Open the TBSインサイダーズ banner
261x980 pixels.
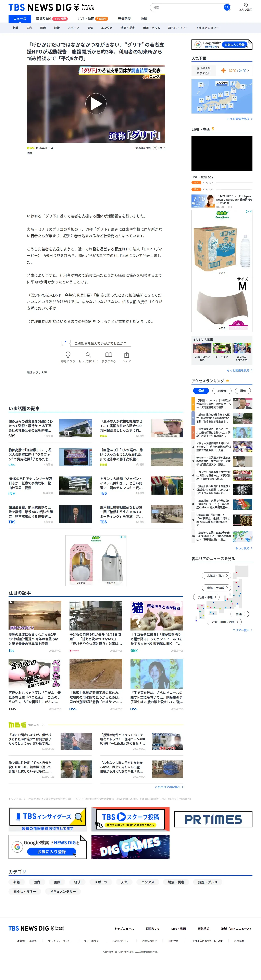48,819
